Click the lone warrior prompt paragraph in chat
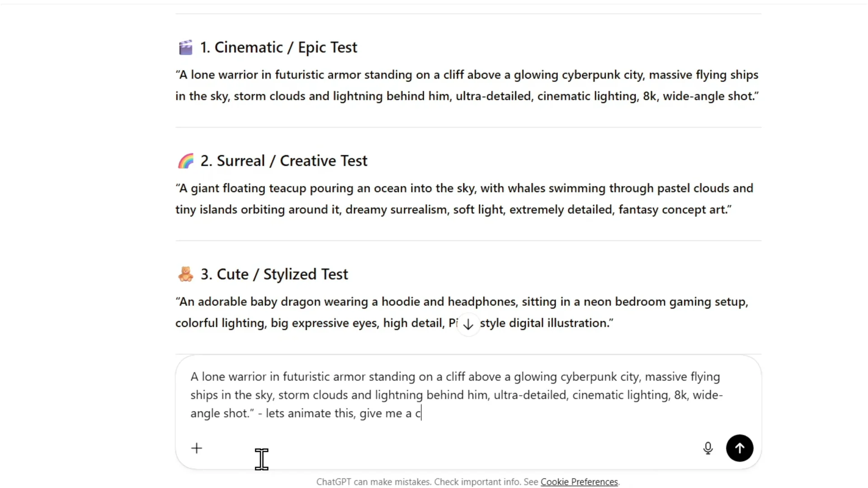 pos(467,85)
